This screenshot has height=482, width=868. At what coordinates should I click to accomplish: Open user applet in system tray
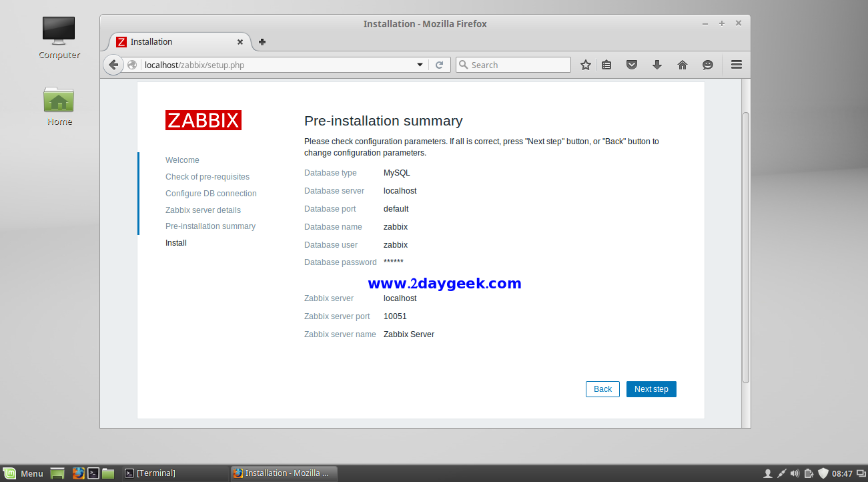pyautogui.click(x=768, y=473)
